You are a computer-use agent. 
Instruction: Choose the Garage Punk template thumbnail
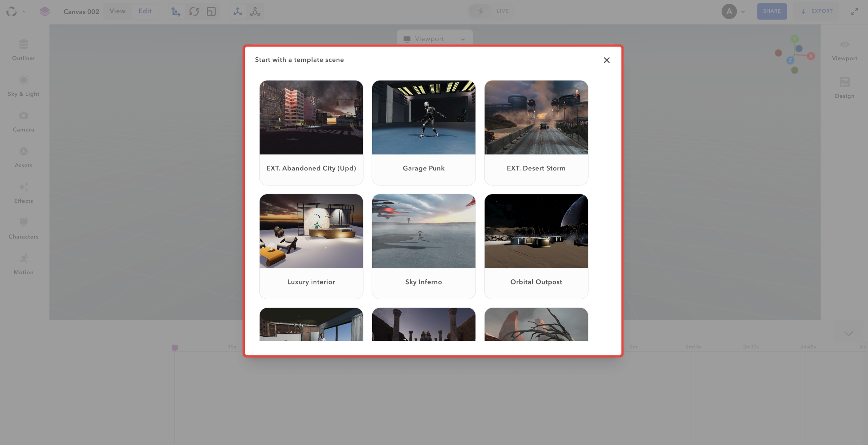pyautogui.click(x=423, y=117)
